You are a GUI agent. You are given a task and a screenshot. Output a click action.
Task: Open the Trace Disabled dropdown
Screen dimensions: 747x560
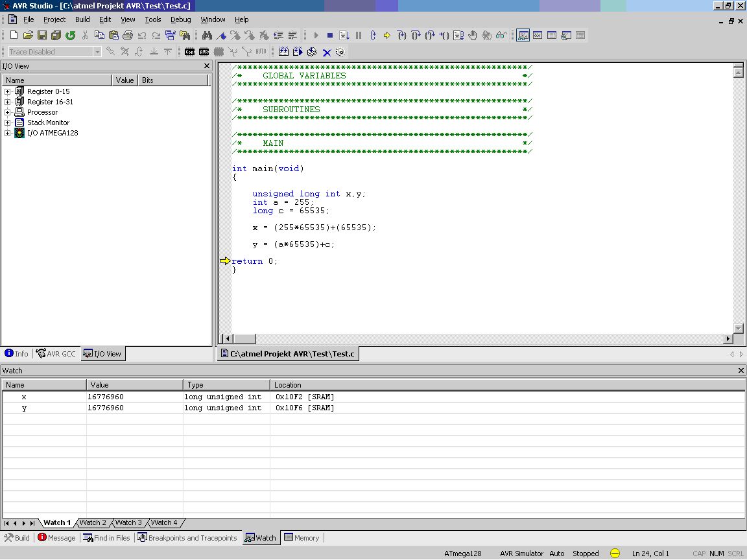click(x=97, y=52)
